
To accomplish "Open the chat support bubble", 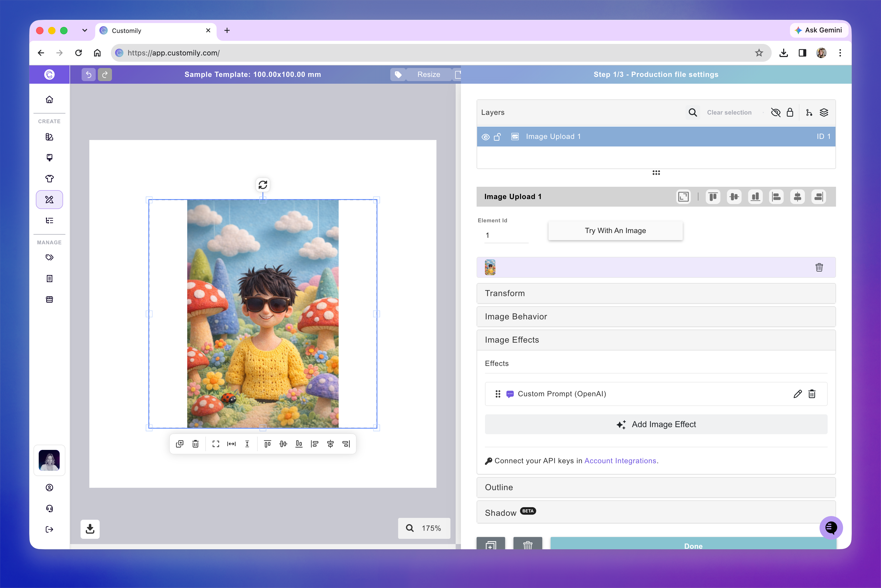I will pyautogui.click(x=831, y=528).
